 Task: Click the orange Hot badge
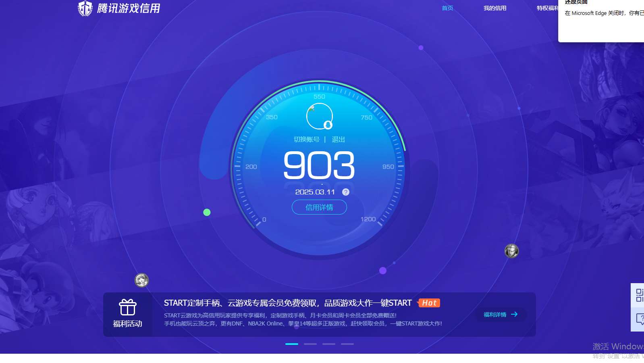[429, 303]
